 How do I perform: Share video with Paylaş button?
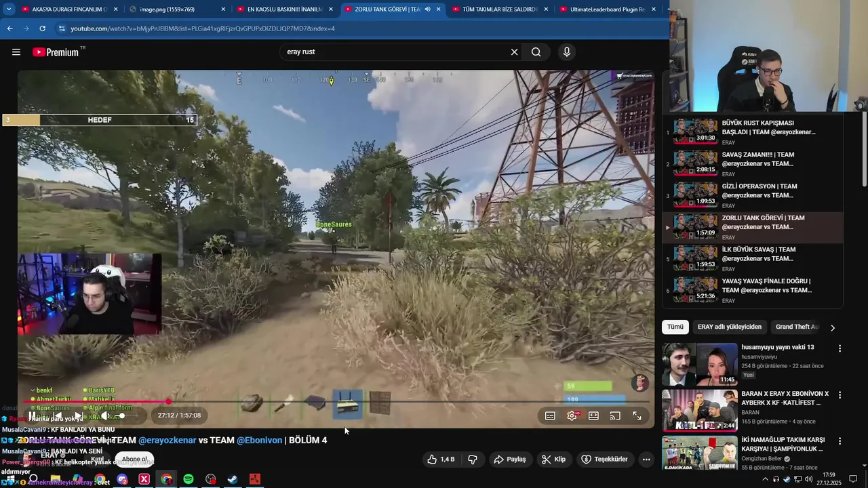click(510, 460)
